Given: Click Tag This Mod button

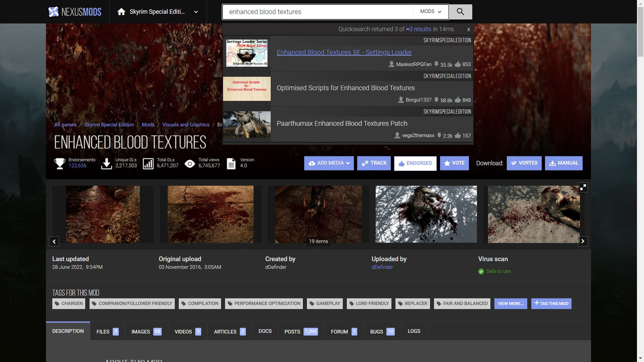Looking at the screenshot, I should (x=551, y=304).
